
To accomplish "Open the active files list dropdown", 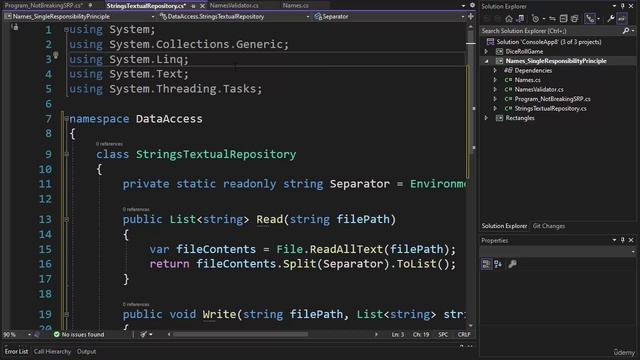I will coord(463,6).
